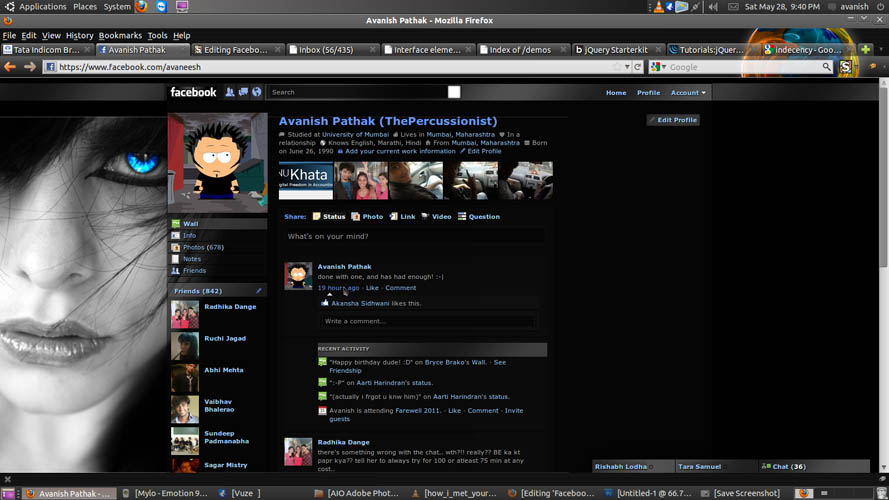Switch to the Tata Indicom tab

[46, 50]
